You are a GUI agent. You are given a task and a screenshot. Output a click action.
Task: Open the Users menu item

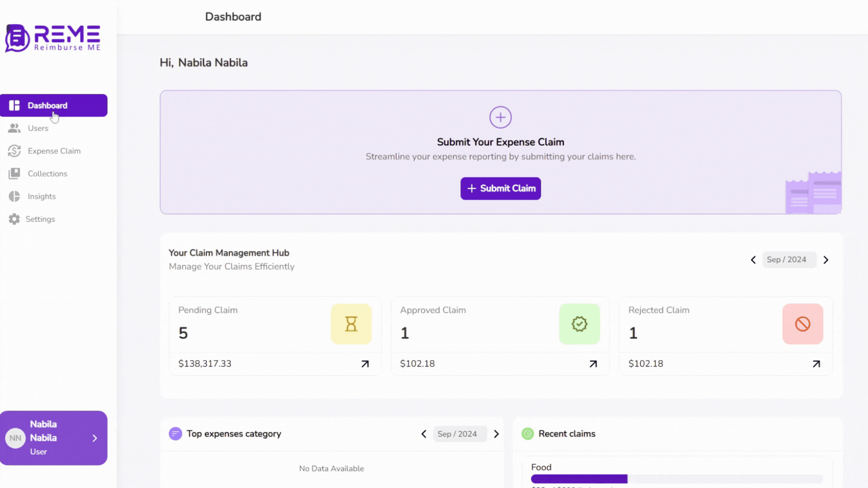pyautogui.click(x=54, y=128)
